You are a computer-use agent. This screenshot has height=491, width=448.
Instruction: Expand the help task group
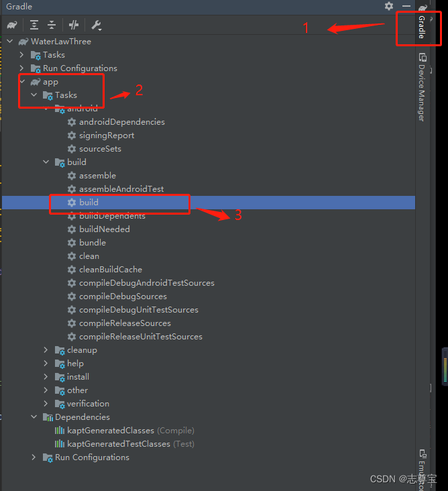point(46,364)
